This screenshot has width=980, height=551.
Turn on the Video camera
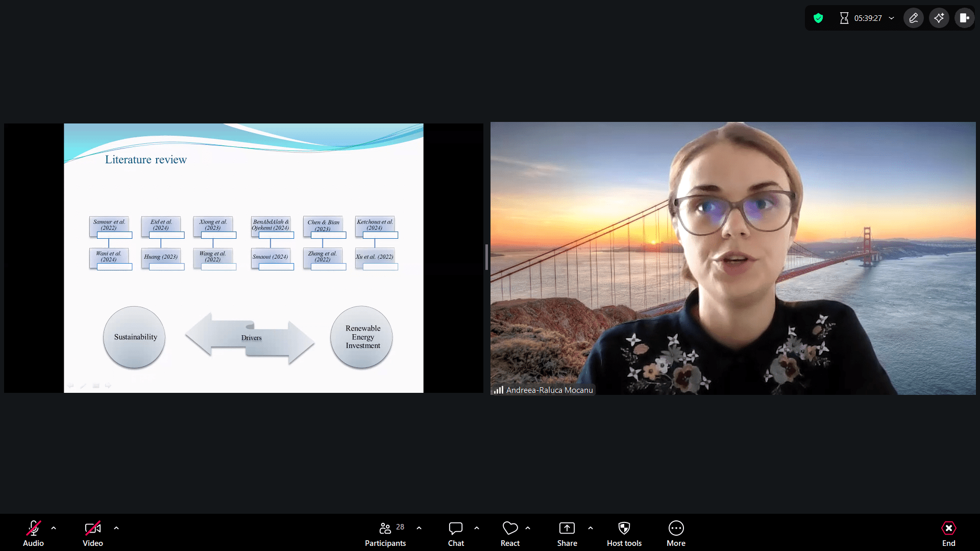coord(92,533)
